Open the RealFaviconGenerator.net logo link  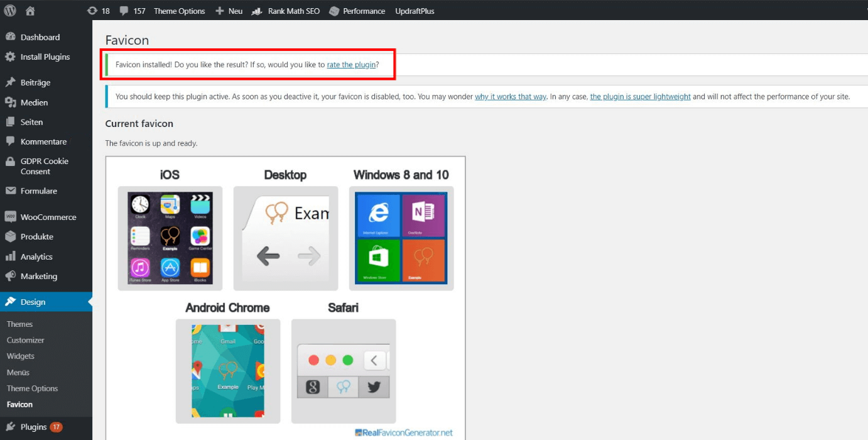click(x=404, y=432)
